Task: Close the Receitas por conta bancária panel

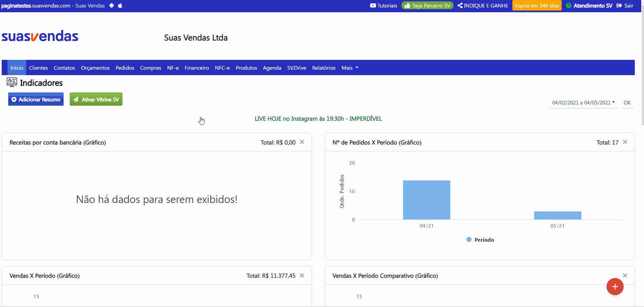Action: (x=302, y=142)
